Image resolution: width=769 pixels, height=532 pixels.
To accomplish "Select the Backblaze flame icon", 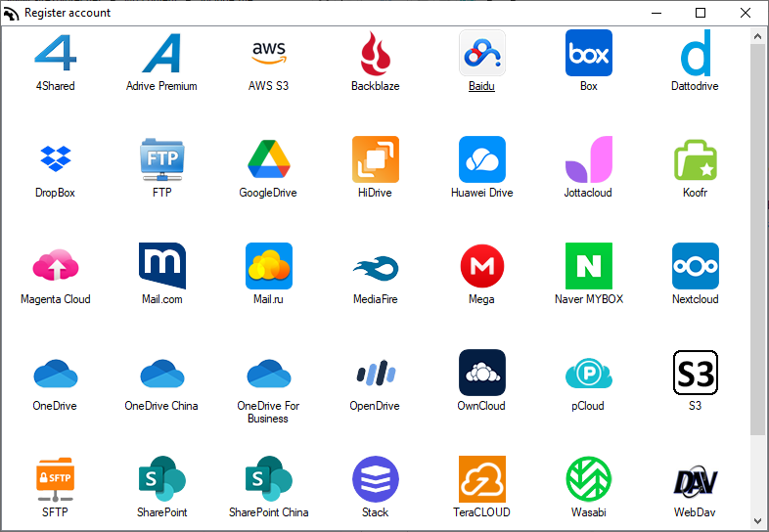I will (376, 53).
